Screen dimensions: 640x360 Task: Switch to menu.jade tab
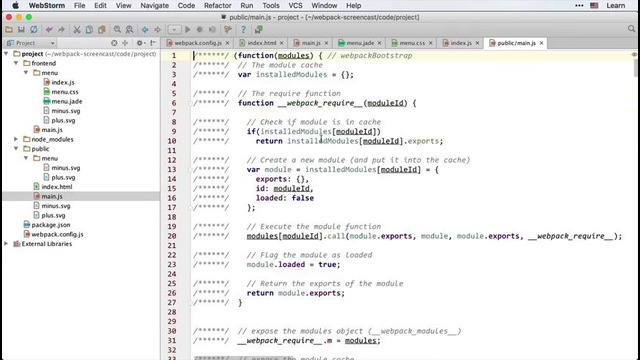pos(360,43)
